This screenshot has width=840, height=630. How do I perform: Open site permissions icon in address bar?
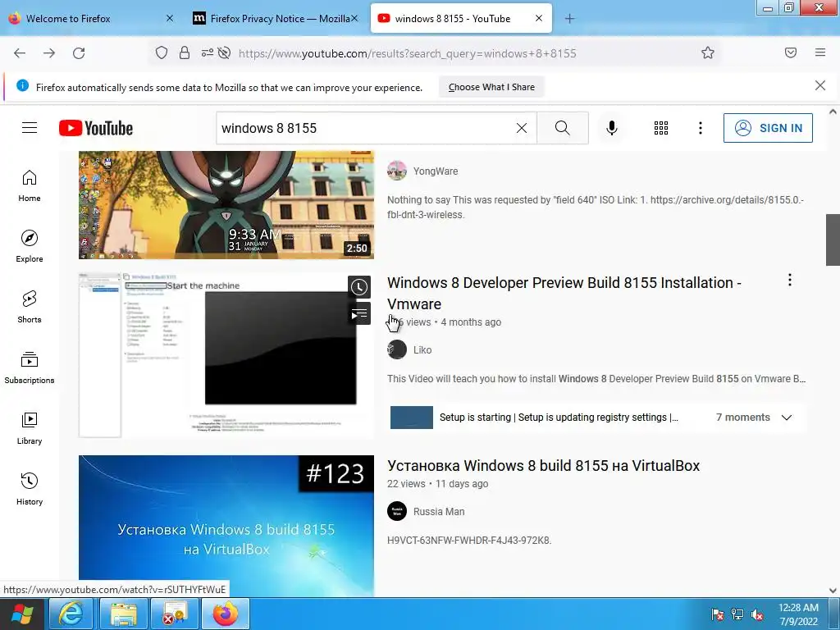[207, 52]
